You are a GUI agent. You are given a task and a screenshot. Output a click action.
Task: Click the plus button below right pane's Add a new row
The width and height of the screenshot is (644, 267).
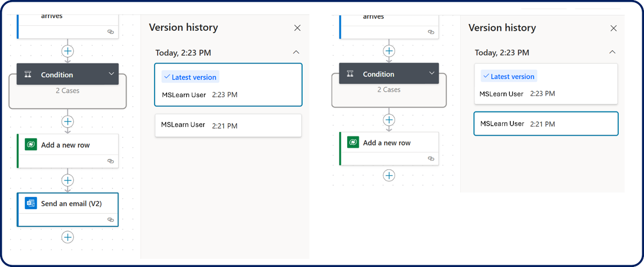(389, 175)
